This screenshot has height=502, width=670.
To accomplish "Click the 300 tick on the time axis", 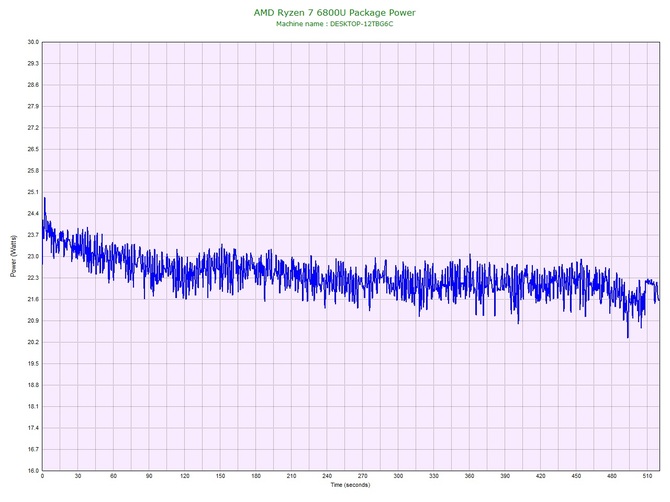I will pyautogui.click(x=398, y=476).
